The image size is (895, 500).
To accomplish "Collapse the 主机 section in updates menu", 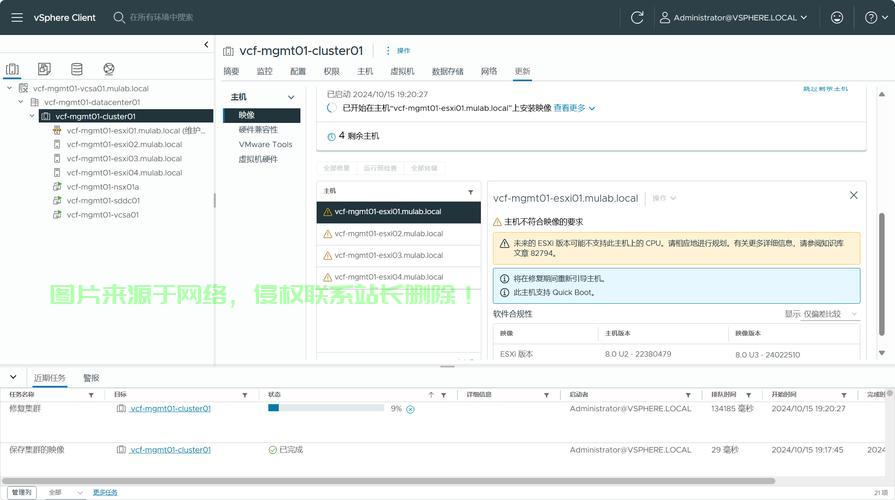I will [291, 97].
